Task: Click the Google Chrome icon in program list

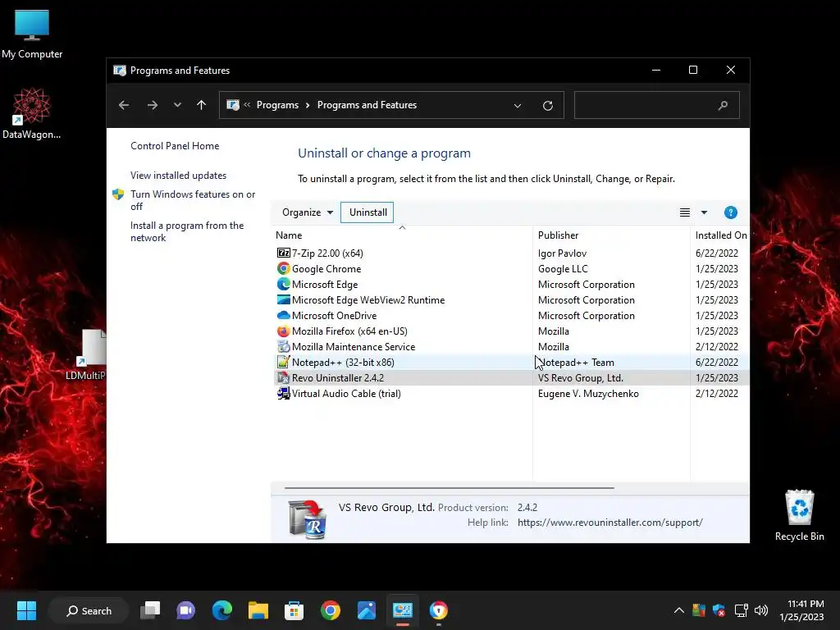Action: coord(283,268)
